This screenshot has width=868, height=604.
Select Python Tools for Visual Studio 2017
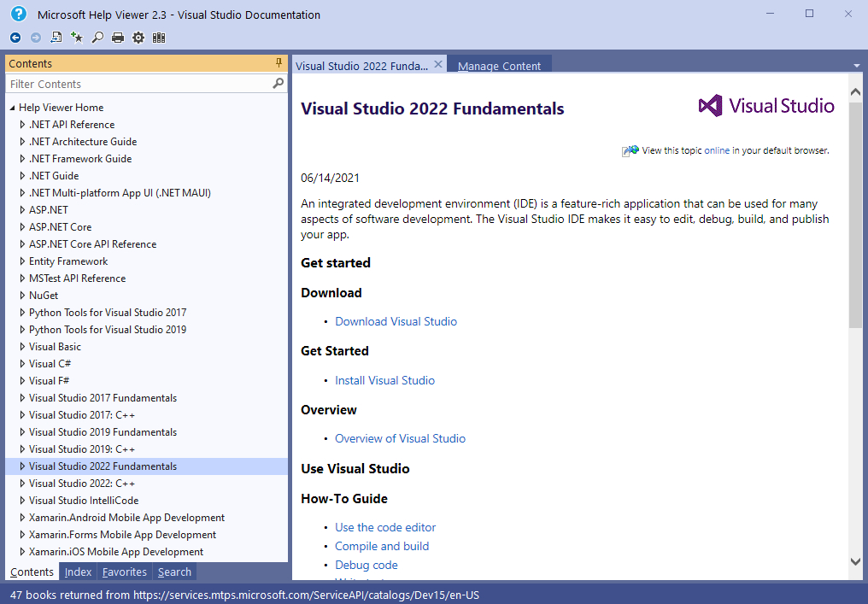pyautogui.click(x=108, y=313)
